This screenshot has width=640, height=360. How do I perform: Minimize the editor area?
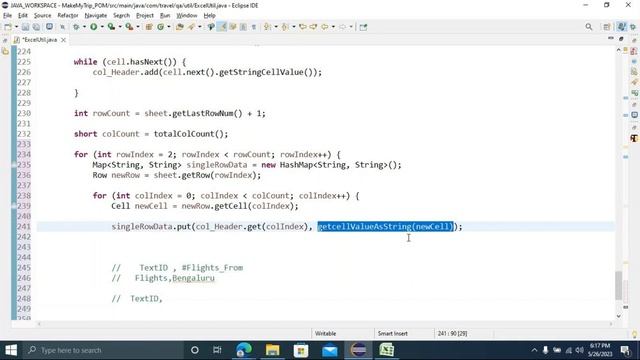[x=611, y=38]
